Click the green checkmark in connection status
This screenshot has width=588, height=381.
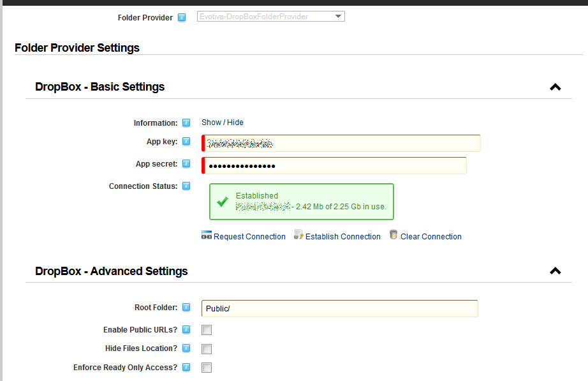[x=223, y=202]
